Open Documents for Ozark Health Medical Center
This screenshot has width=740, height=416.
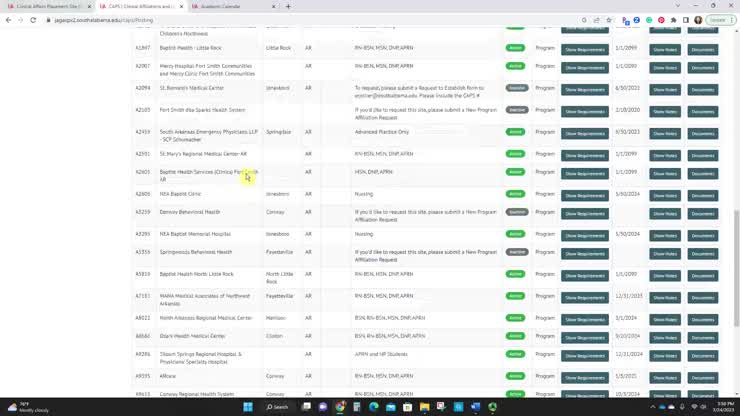pos(703,338)
